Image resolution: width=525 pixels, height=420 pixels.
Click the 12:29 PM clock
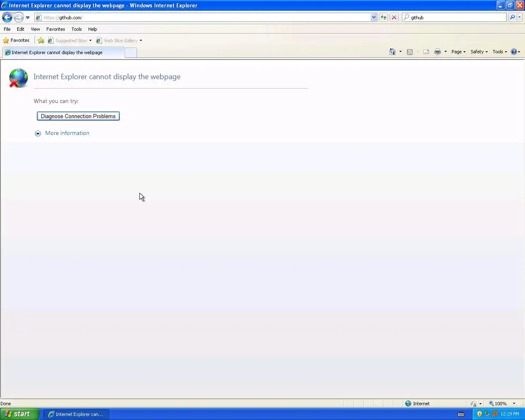tap(510, 414)
